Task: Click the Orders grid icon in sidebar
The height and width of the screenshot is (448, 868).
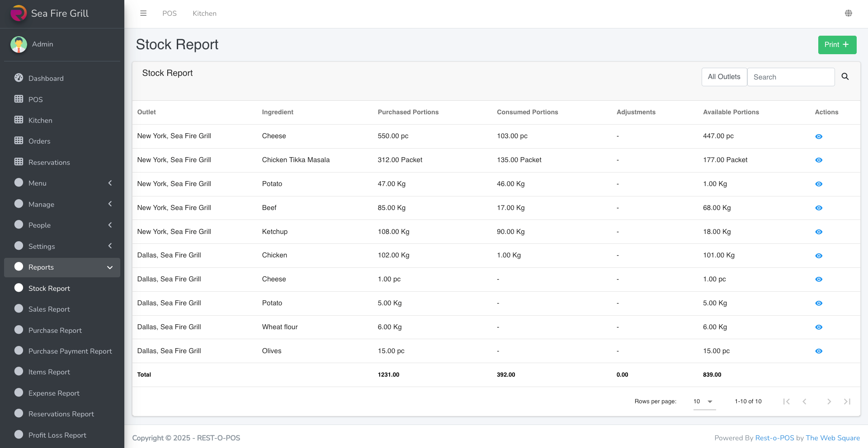Action: click(19, 140)
